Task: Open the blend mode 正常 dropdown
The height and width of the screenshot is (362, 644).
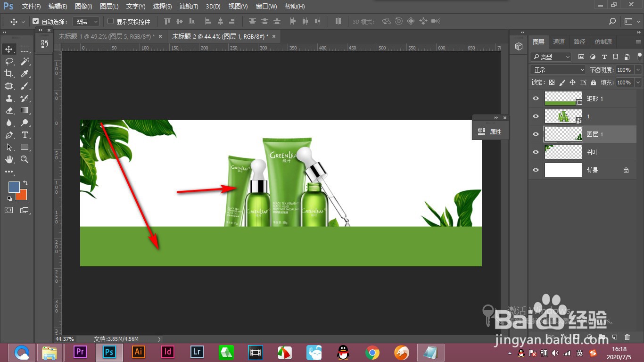Action: coord(558,70)
